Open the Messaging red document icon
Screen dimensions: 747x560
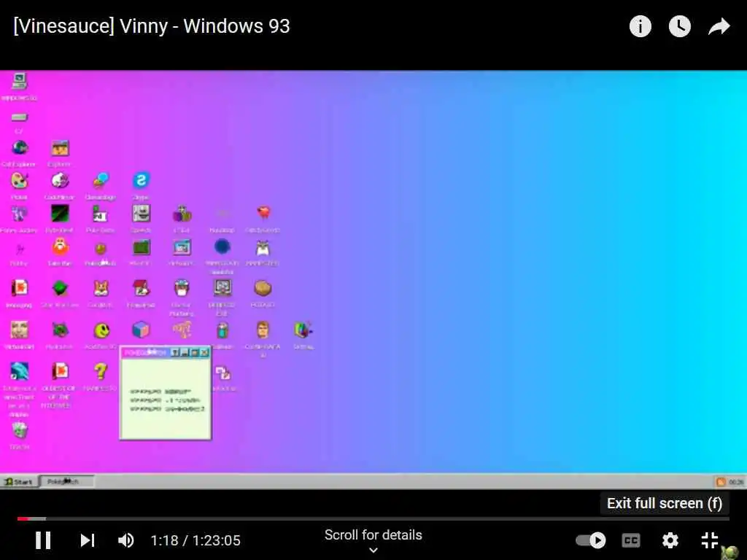(20, 288)
